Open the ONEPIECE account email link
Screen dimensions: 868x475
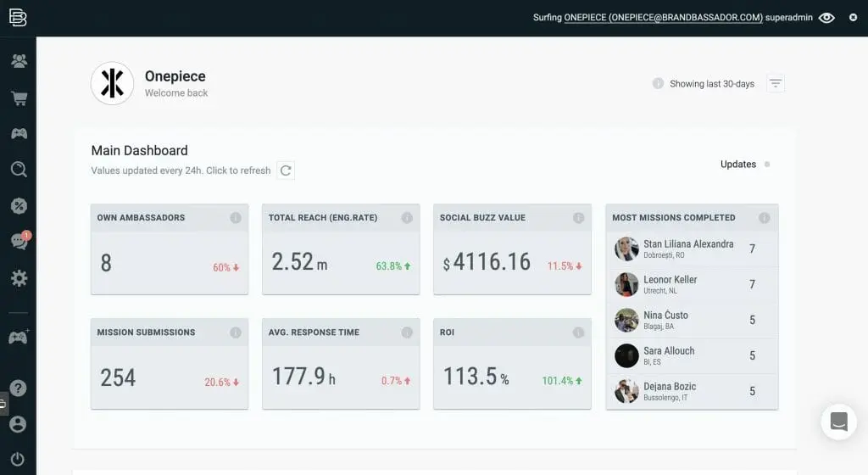tap(662, 18)
